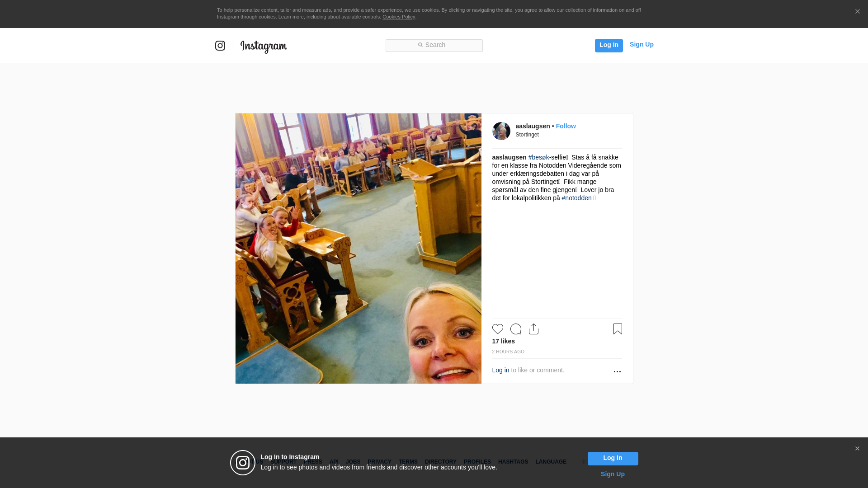Open comments via speech bubble icon
868x488 pixels.
pyautogui.click(x=515, y=329)
